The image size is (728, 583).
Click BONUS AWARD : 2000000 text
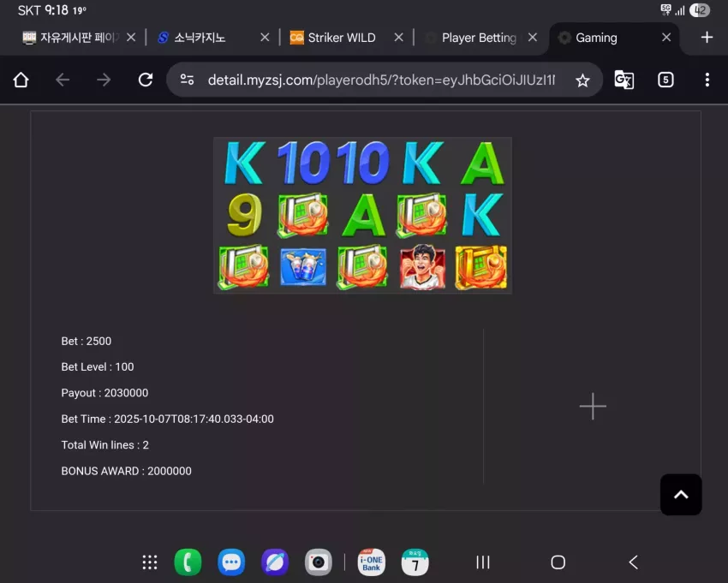click(x=126, y=471)
